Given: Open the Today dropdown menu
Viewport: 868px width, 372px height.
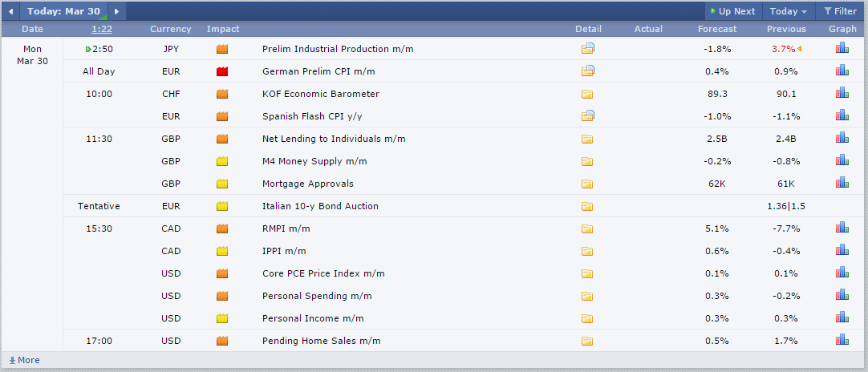Looking at the screenshot, I should (x=789, y=11).
